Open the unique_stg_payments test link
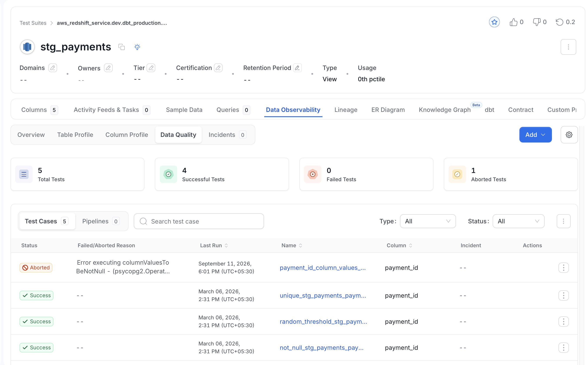This screenshot has width=588, height=365. click(323, 295)
